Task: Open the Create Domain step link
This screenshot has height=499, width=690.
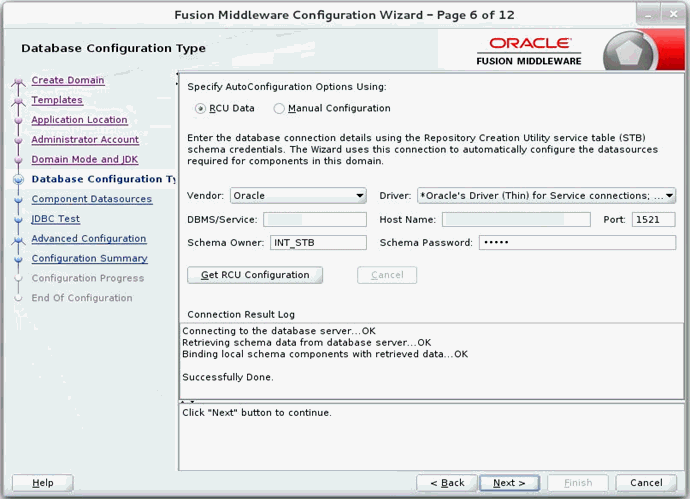Action: pyautogui.click(x=68, y=80)
